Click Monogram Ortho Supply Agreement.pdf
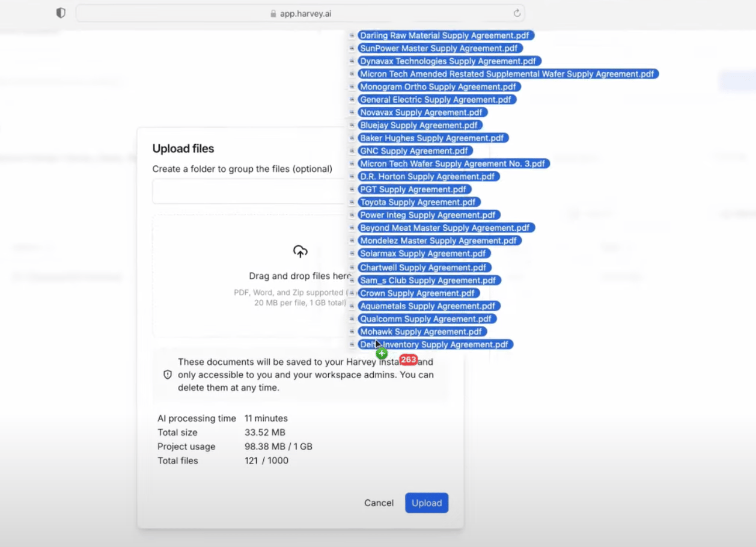Image resolution: width=756 pixels, height=547 pixels. tap(439, 87)
